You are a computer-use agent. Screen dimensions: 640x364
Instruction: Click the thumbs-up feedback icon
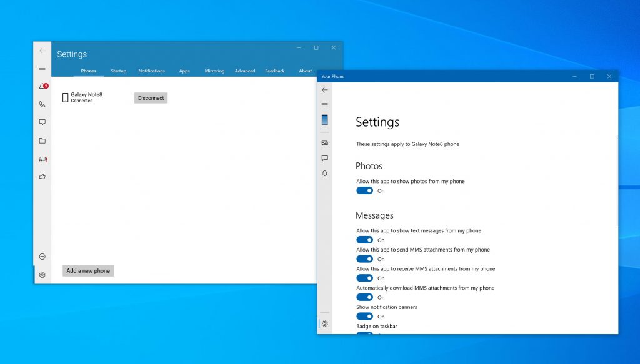42,177
